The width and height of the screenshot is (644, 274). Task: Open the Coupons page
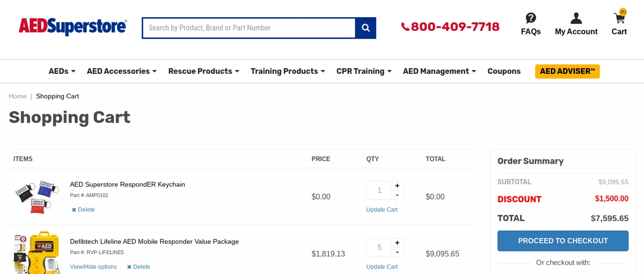click(x=504, y=71)
